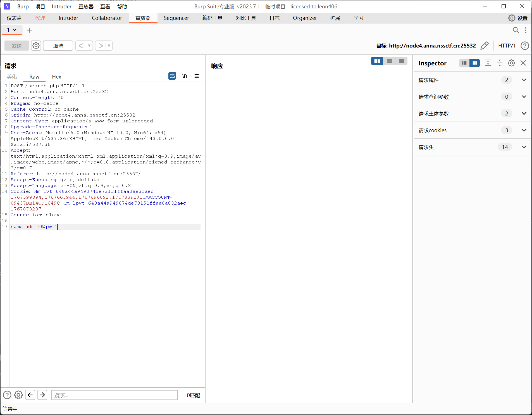
Task: Click Inspector expand all sections icon
Action: coord(488,63)
